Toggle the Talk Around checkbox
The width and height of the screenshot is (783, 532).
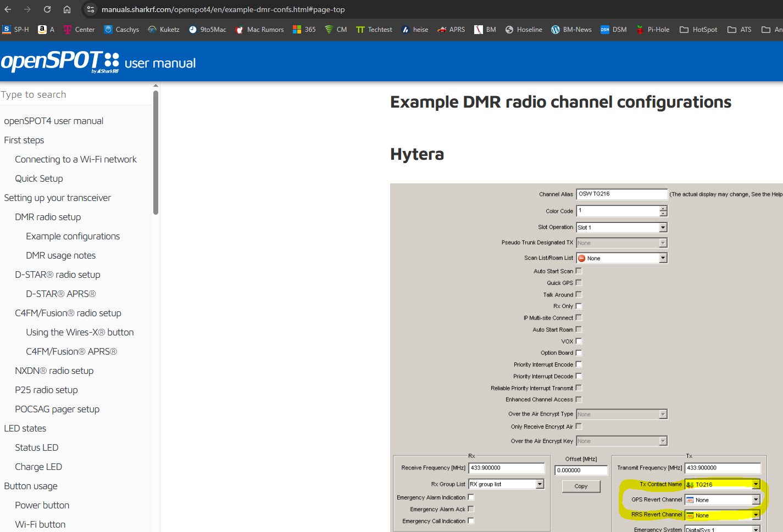(579, 294)
